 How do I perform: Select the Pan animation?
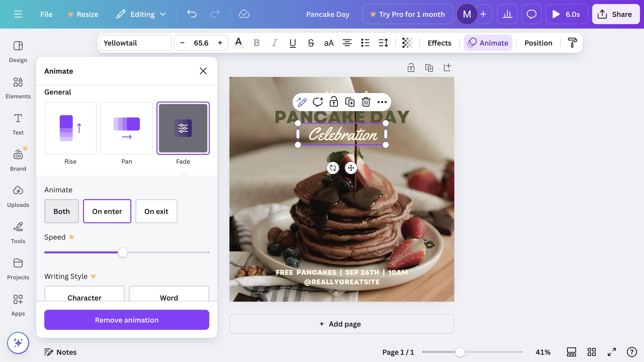127,128
